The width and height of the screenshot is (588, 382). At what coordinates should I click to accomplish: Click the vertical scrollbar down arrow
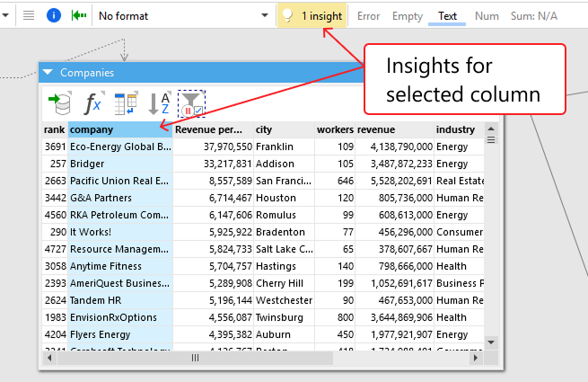tap(491, 342)
